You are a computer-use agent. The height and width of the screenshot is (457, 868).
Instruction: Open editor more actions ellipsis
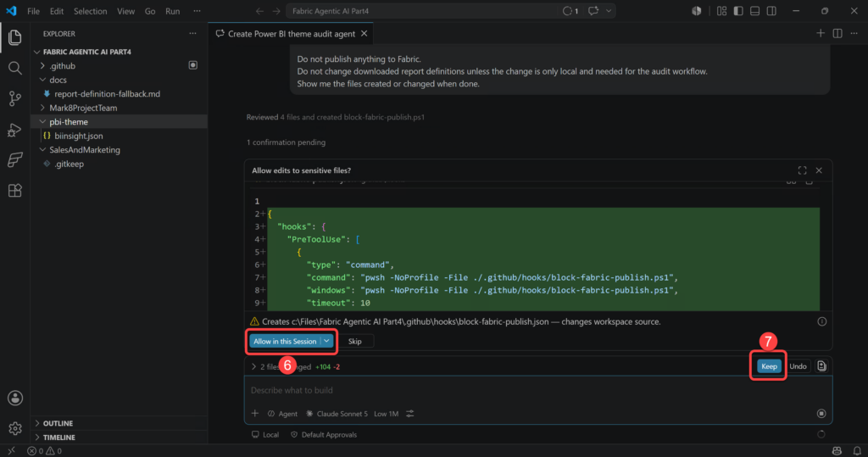[x=854, y=33]
